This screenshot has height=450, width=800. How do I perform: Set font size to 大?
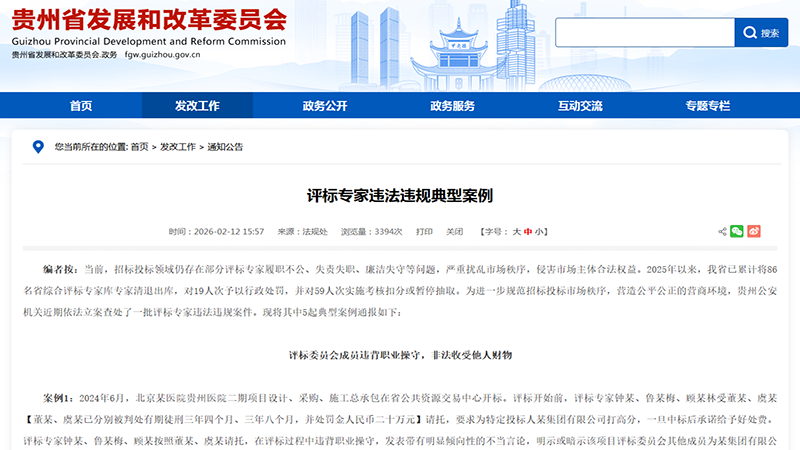[x=516, y=232]
